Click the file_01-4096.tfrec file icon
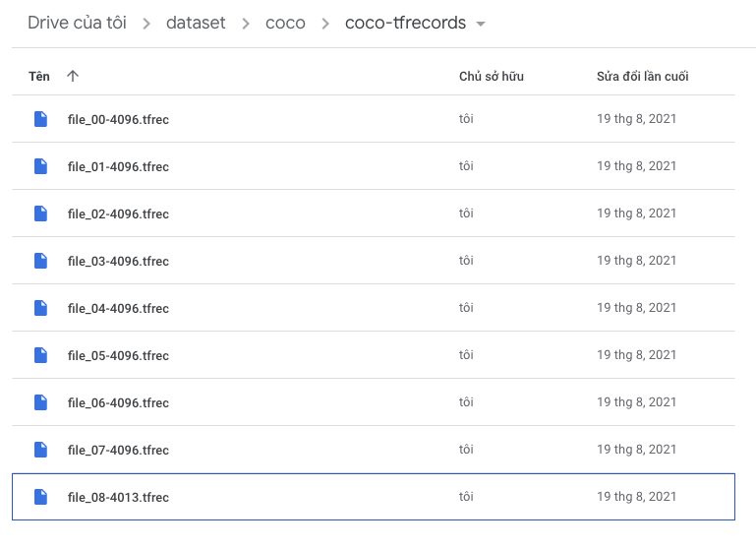Image resolution: width=756 pixels, height=549 pixels. (x=41, y=166)
